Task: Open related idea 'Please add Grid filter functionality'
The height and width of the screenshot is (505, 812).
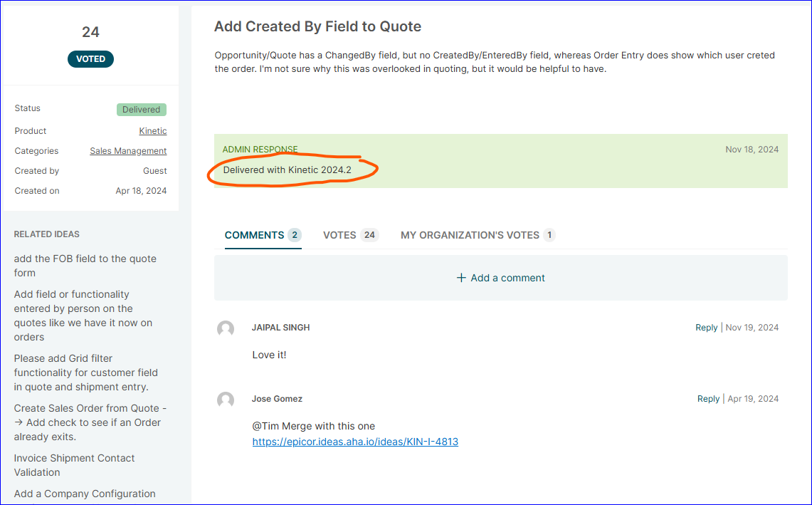Action: 85,373
